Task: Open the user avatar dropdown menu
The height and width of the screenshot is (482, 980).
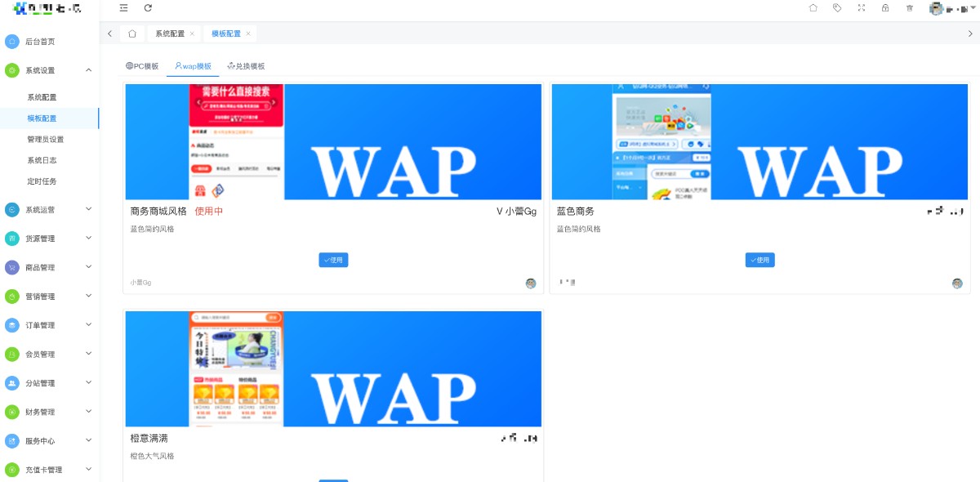Action: 947,9
